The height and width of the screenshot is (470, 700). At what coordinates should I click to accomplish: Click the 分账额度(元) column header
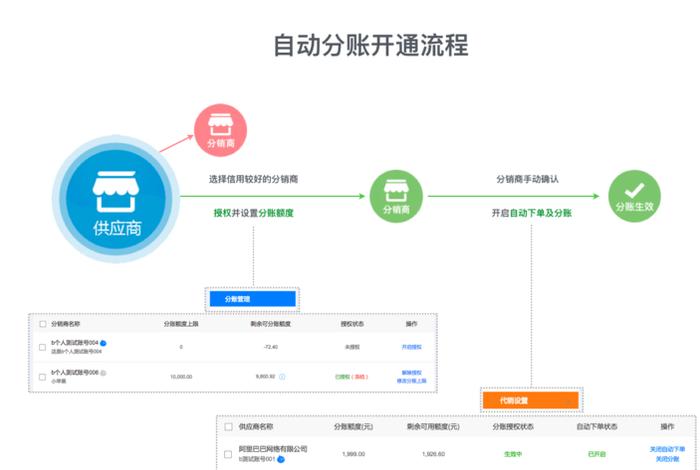click(x=354, y=427)
